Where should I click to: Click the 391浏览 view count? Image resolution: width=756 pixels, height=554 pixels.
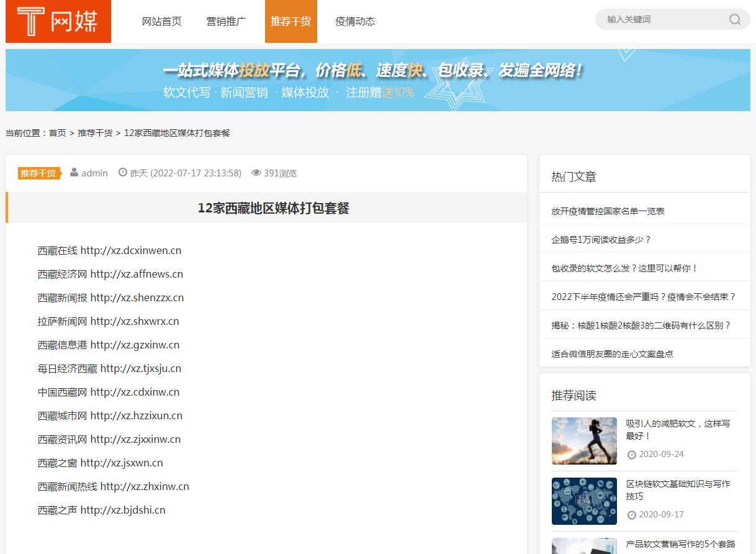pos(281,173)
